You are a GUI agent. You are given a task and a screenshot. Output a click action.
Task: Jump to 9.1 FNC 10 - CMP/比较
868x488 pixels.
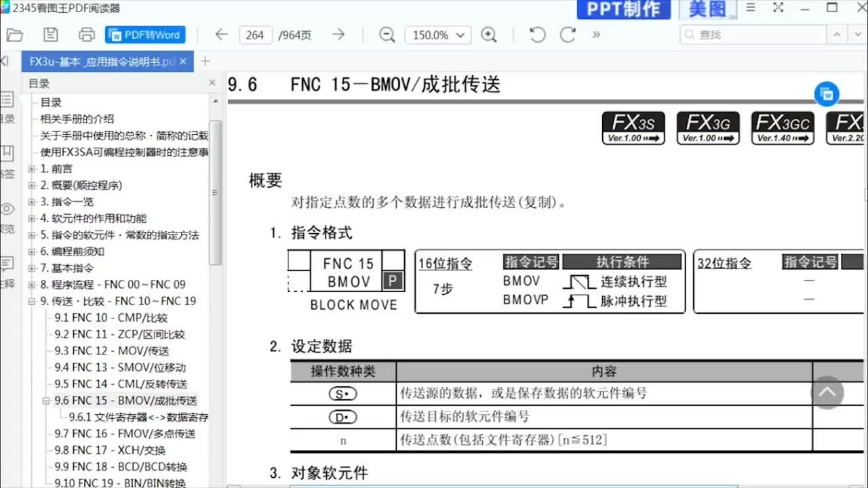[111, 318]
